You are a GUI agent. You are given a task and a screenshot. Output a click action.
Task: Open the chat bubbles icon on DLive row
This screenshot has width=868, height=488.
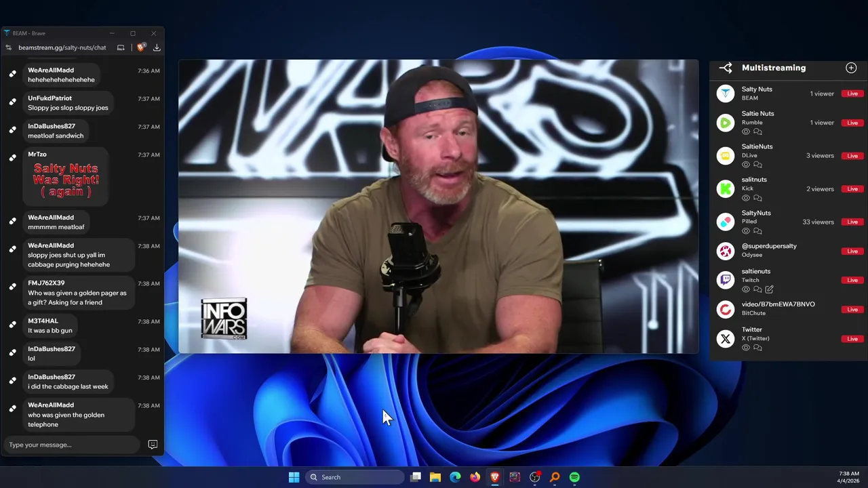tap(757, 165)
